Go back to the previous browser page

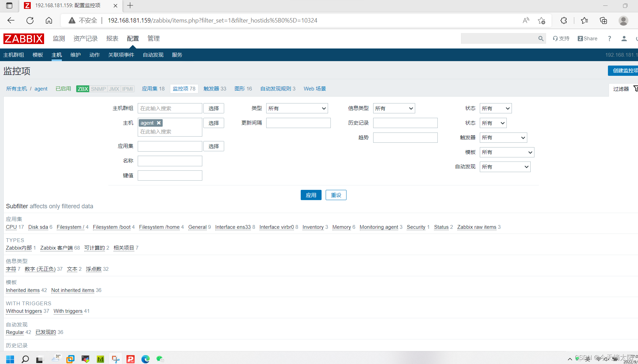tap(11, 20)
